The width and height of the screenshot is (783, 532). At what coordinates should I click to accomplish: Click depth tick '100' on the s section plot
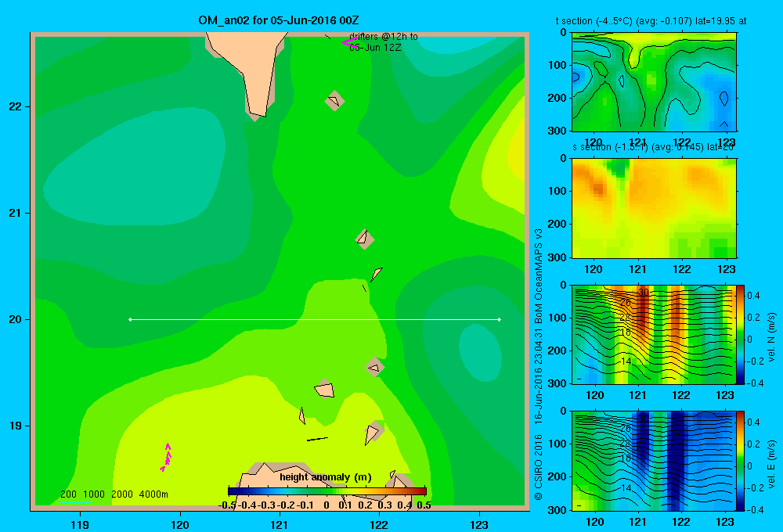[x=557, y=191]
